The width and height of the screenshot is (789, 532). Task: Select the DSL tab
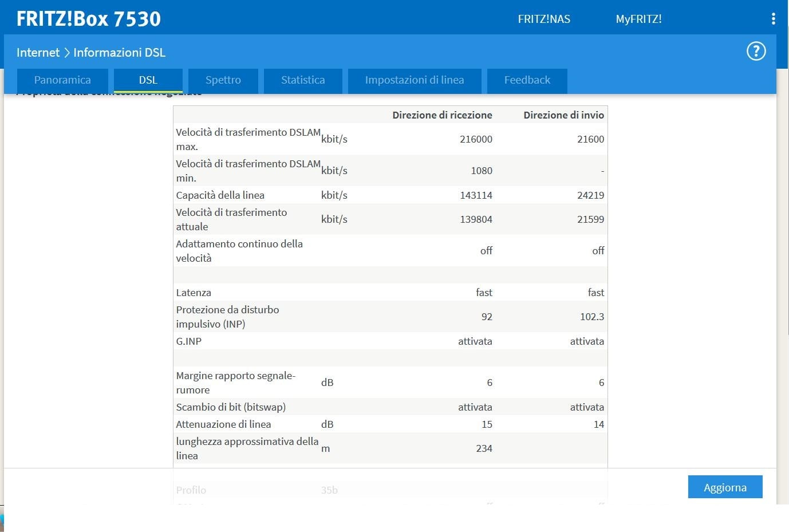click(x=148, y=80)
